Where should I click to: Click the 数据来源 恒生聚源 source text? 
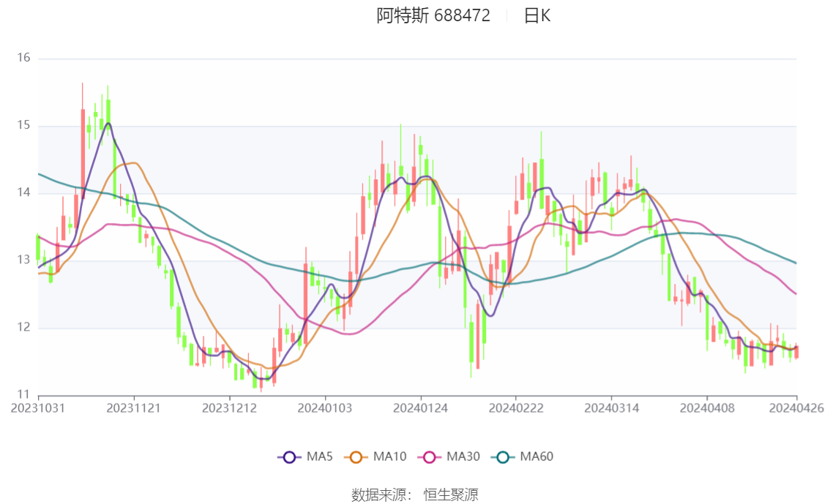414,495
